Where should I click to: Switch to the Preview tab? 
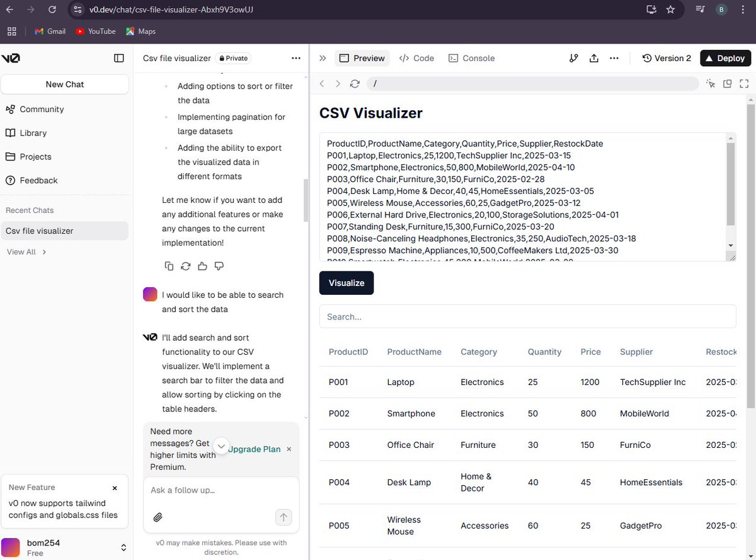pyautogui.click(x=362, y=58)
